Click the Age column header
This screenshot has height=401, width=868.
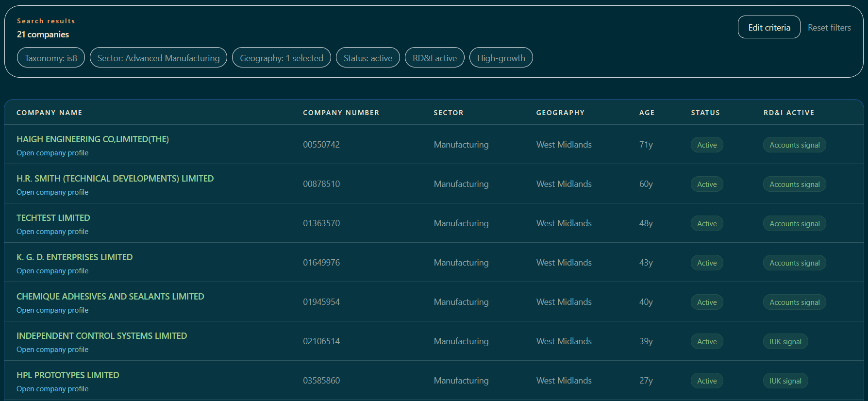tap(647, 113)
